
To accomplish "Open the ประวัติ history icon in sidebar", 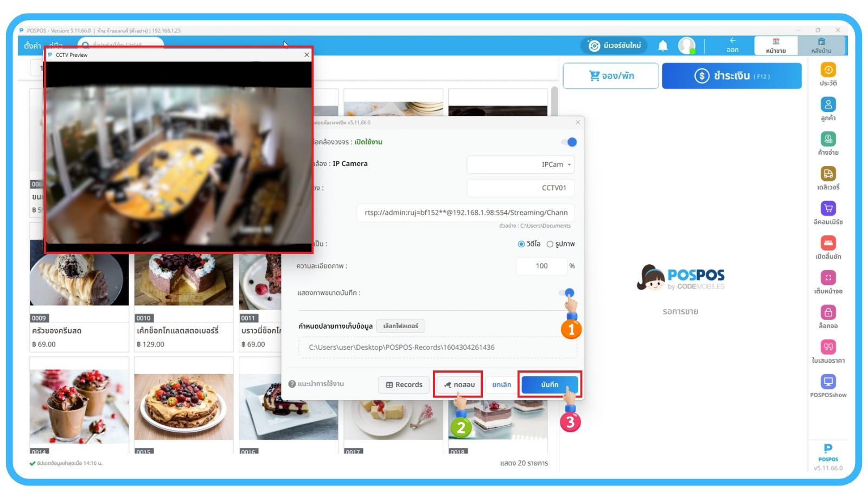I will tap(828, 70).
